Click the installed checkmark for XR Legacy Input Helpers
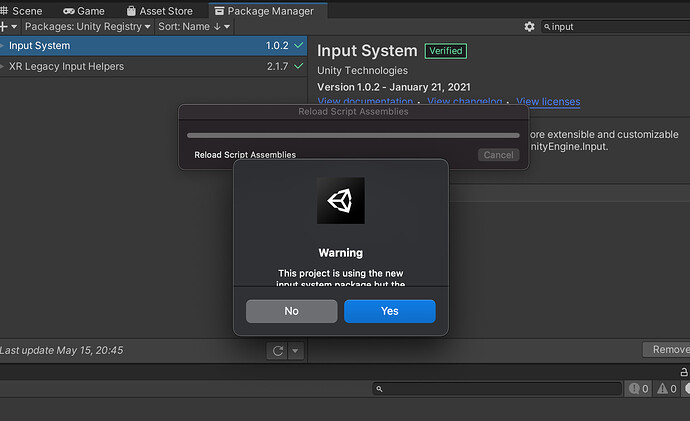Image resolution: width=690 pixels, height=421 pixels. [299, 66]
